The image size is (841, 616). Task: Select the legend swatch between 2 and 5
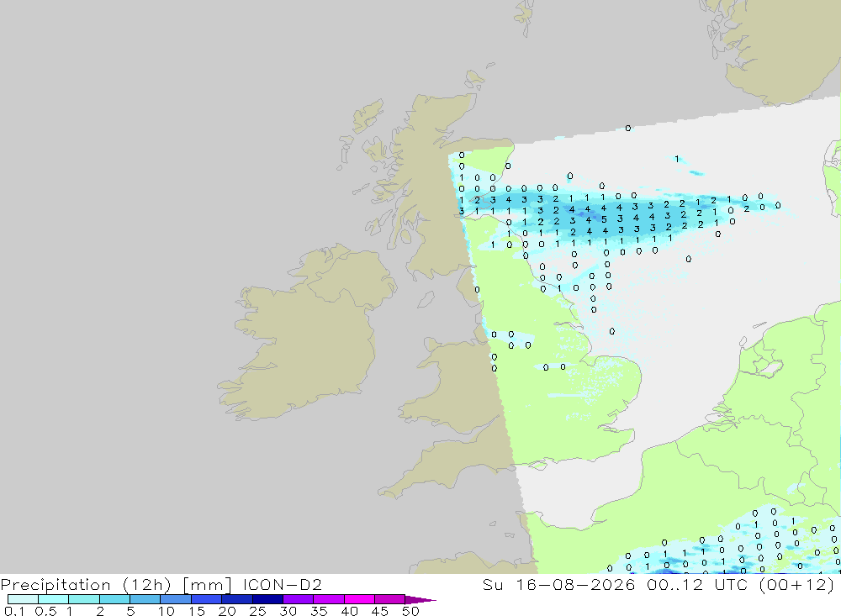click(114, 599)
